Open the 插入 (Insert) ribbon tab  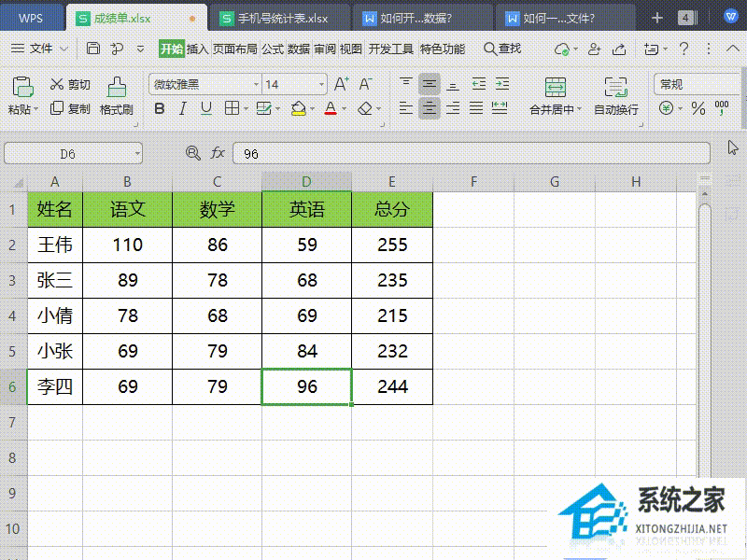pyautogui.click(x=198, y=49)
